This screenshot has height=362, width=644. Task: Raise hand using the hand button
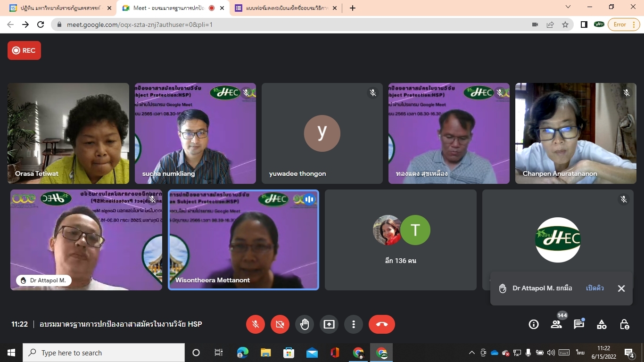[305, 324]
